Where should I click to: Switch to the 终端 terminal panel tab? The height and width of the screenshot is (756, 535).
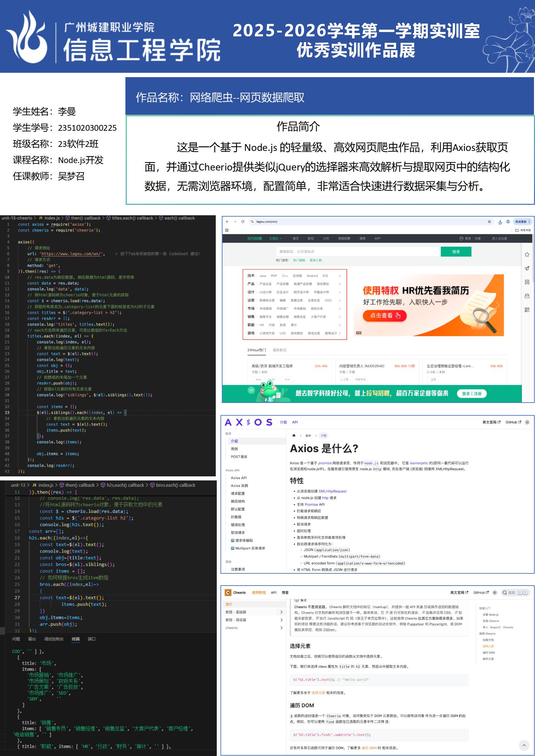pos(76,639)
